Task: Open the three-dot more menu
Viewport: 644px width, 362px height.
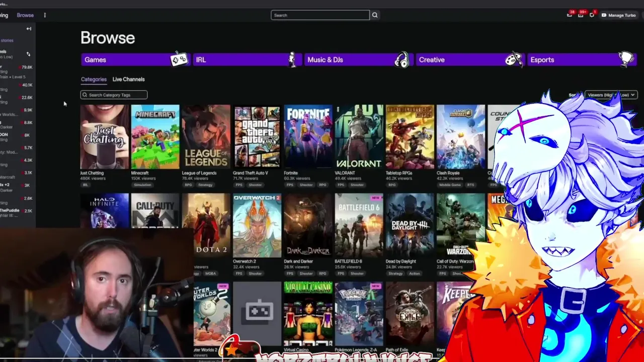Action: [45, 15]
